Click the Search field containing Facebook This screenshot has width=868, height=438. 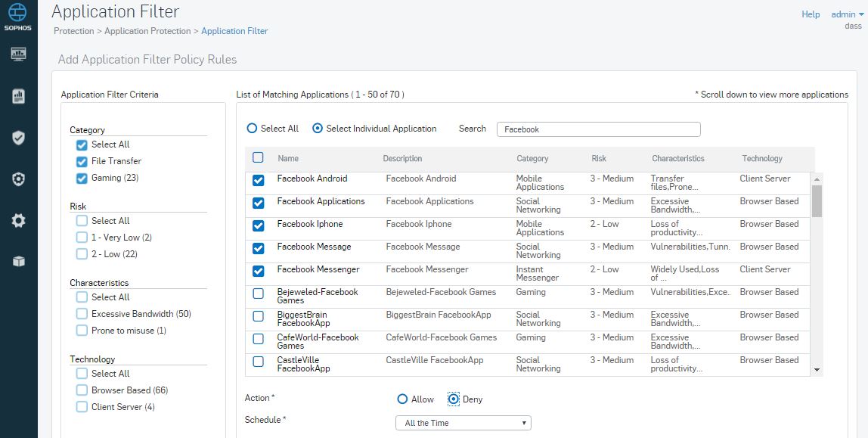click(x=598, y=129)
